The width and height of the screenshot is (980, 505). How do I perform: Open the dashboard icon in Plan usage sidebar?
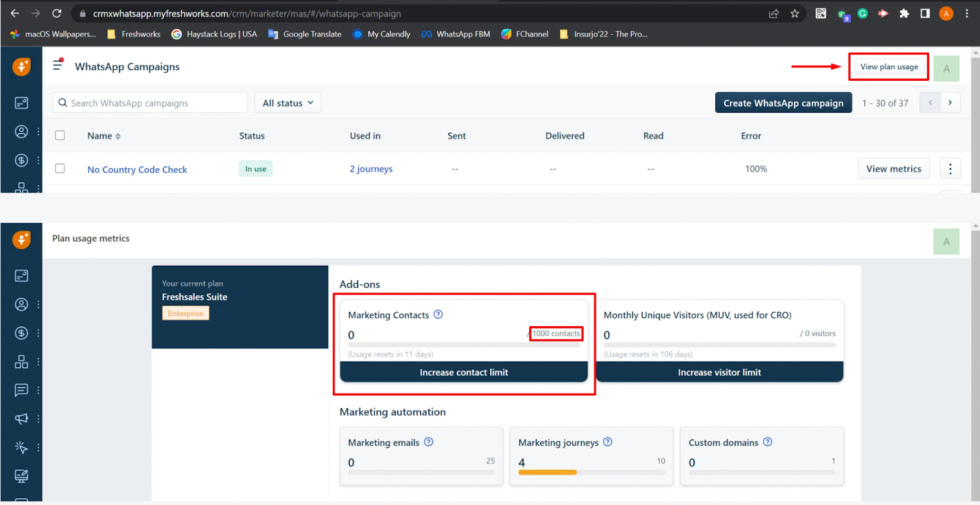point(21,275)
